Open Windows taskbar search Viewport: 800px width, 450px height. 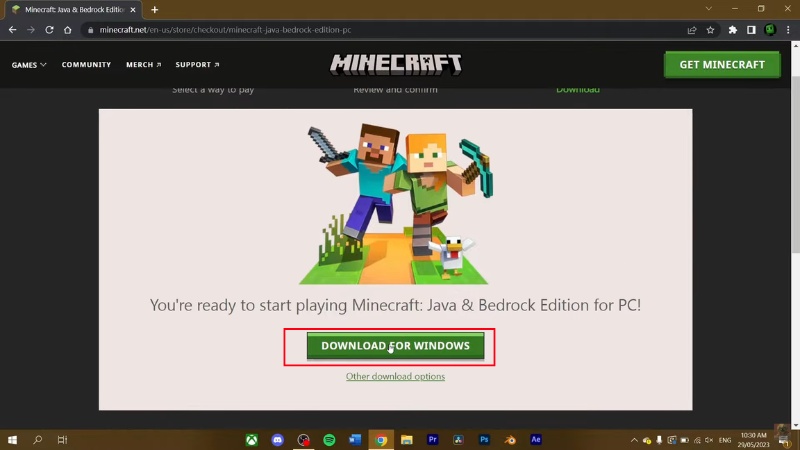37,440
